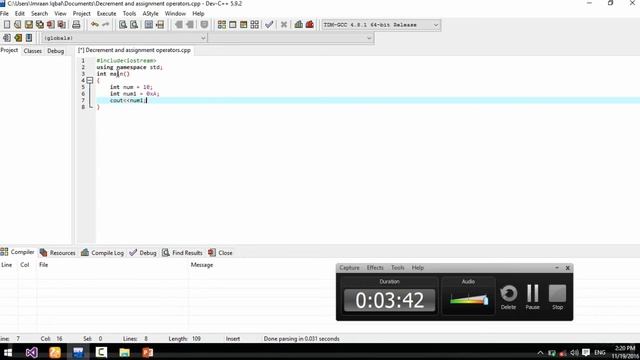Click the Save All toolbar icon
640x360 pixels.
[40, 25]
